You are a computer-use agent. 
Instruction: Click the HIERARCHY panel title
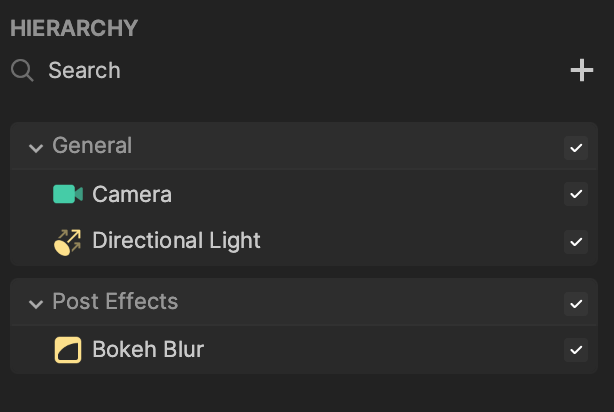point(74,28)
